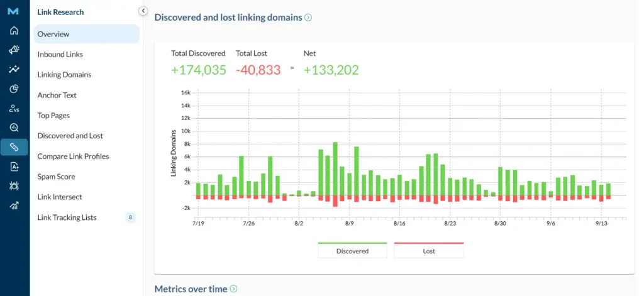644x296 pixels.
Task: Open Compare Link Profiles section
Action: (x=73, y=156)
